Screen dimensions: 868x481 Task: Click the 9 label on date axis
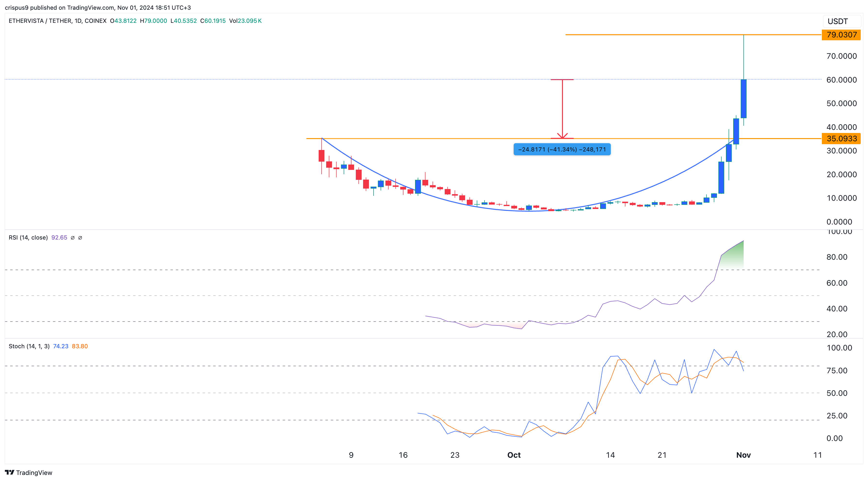pyautogui.click(x=351, y=455)
